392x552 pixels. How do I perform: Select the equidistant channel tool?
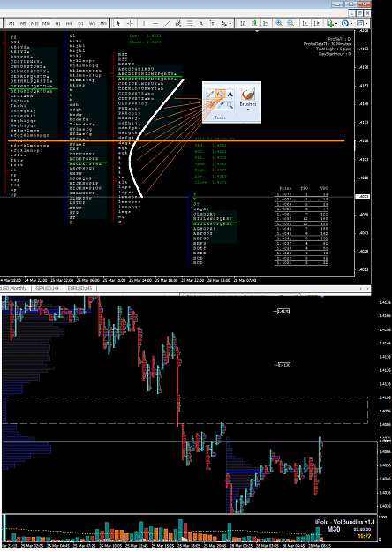pyautogui.click(x=178, y=23)
